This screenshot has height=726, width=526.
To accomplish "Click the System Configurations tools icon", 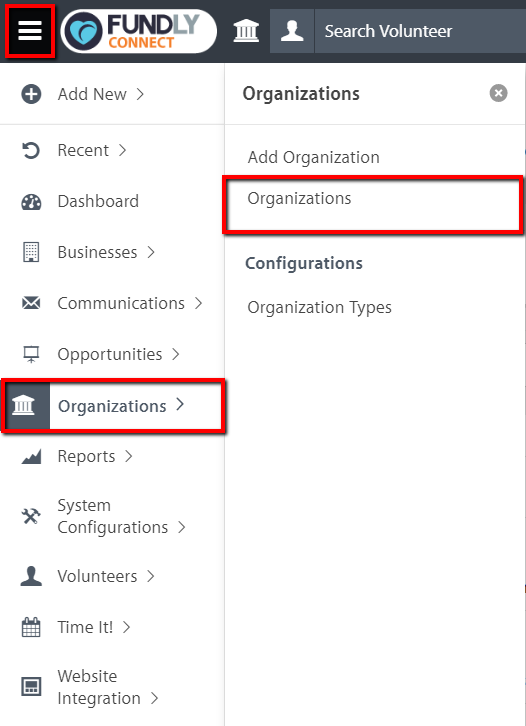I will pos(31,516).
